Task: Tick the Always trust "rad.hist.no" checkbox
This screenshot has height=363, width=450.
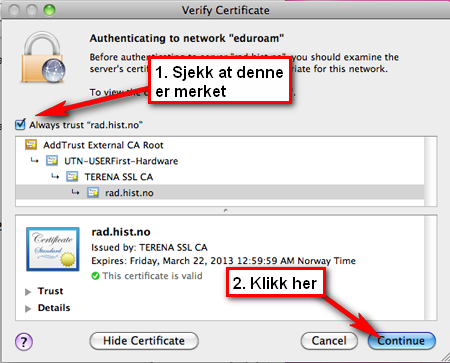Action: pyautogui.click(x=20, y=125)
